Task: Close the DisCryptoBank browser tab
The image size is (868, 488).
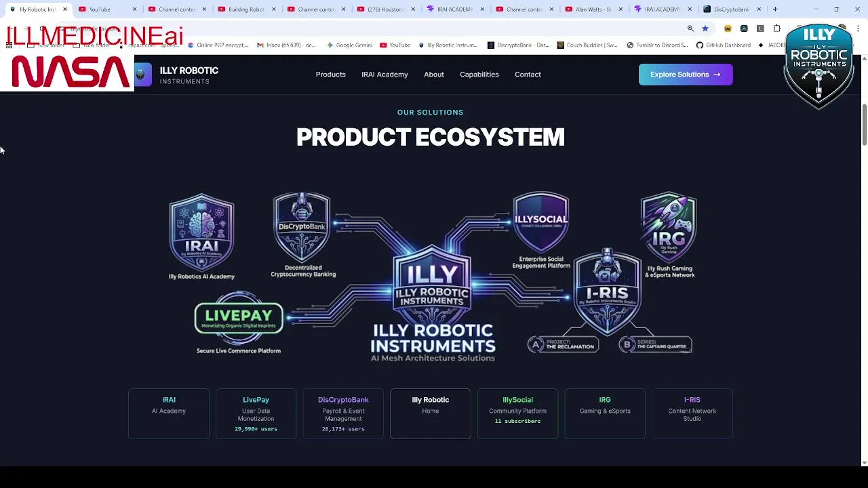Action: pos(759,9)
